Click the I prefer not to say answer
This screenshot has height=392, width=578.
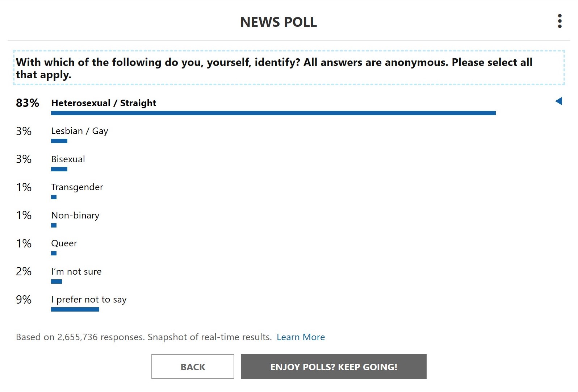click(x=89, y=300)
